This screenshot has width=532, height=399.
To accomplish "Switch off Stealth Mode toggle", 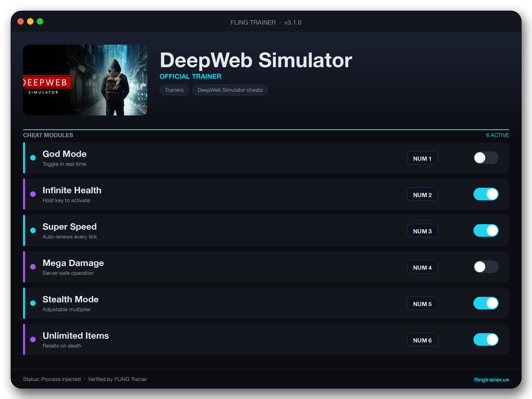I will point(486,303).
